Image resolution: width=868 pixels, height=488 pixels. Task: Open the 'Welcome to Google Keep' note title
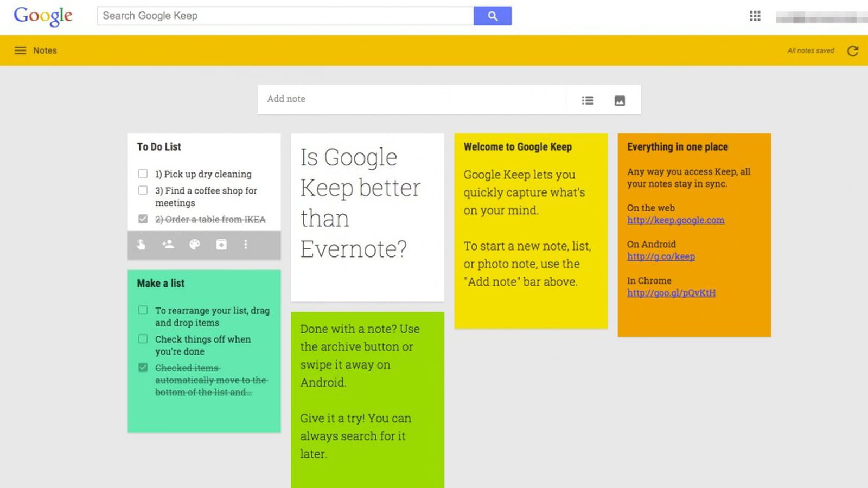[x=518, y=147]
